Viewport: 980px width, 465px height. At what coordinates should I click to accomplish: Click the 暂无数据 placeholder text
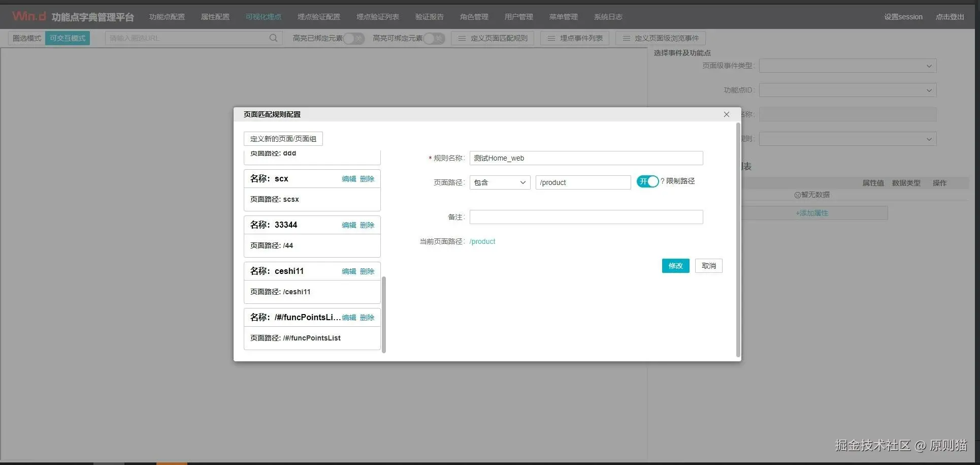(812, 195)
